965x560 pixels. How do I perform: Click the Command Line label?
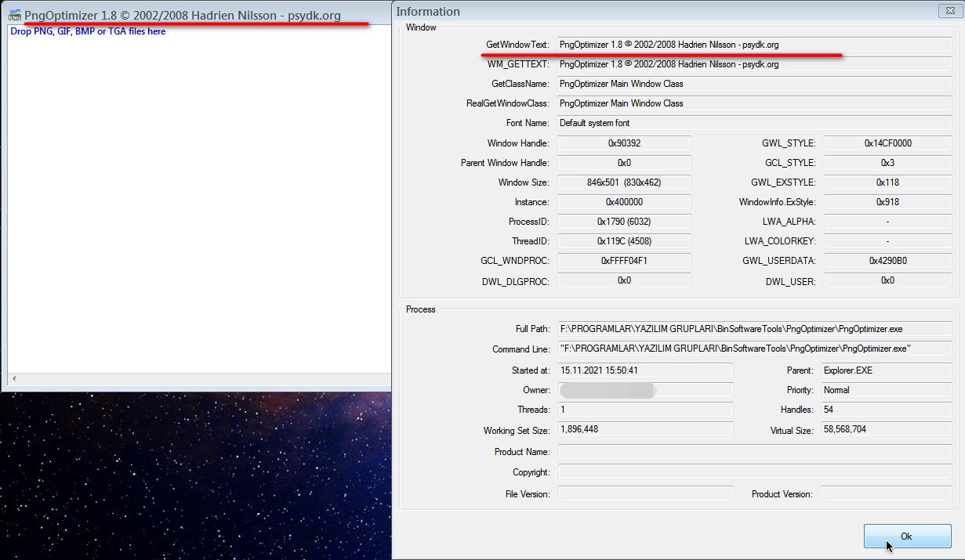(521, 349)
